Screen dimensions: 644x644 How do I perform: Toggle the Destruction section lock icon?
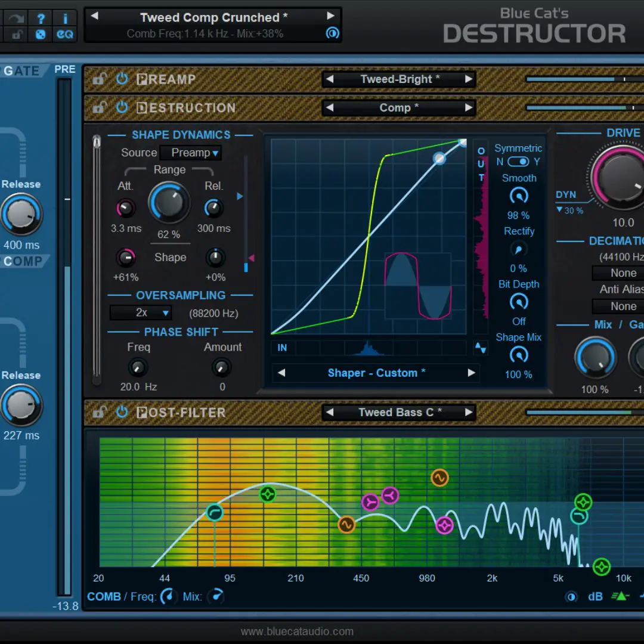100,107
